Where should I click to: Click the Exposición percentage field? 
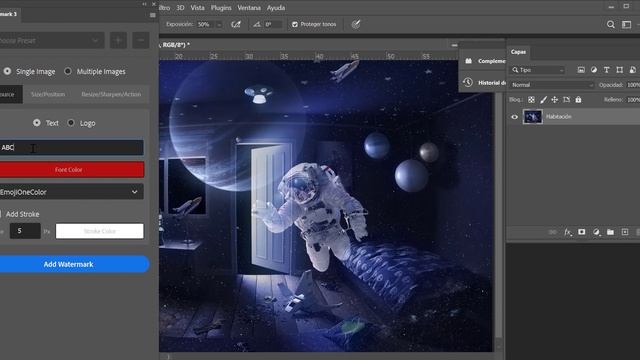205,24
